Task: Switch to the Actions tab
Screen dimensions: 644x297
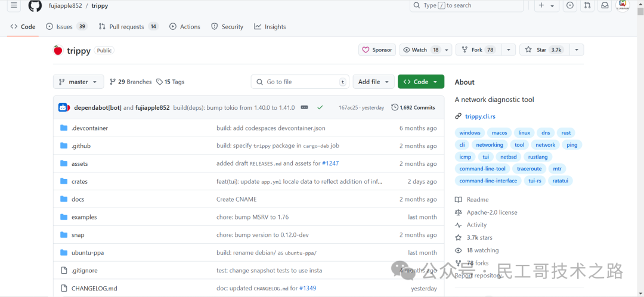Action: point(185,27)
